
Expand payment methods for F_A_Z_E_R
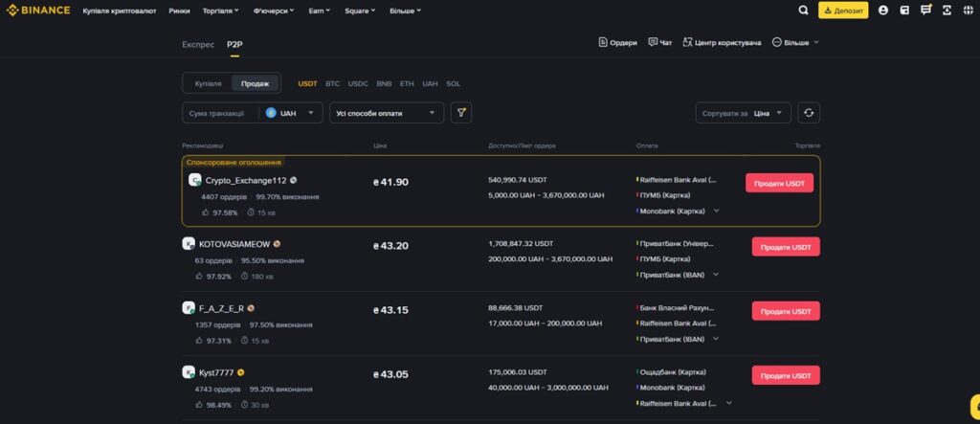[716, 338]
